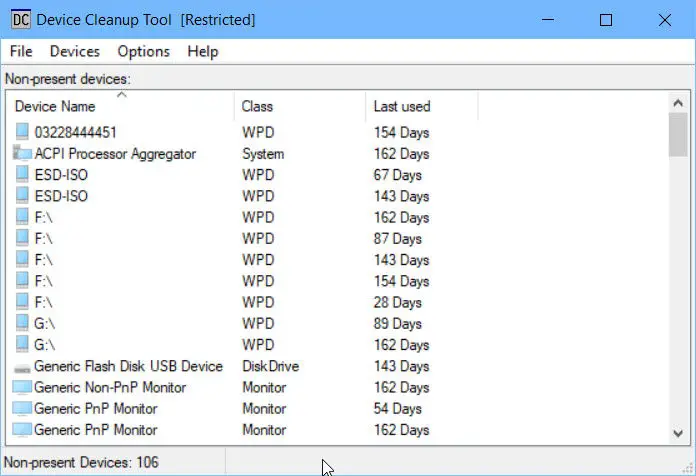Click icon of F:\ device used 87 Days ago

point(22,238)
